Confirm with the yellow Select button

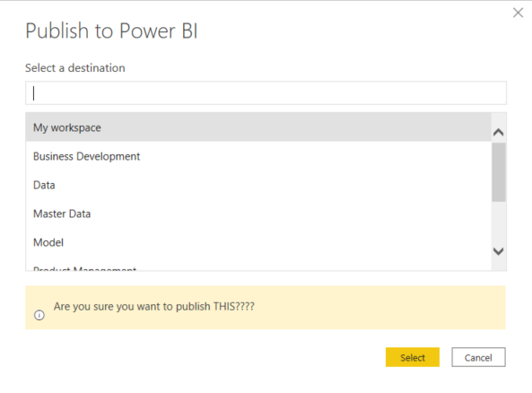coord(412,357)
